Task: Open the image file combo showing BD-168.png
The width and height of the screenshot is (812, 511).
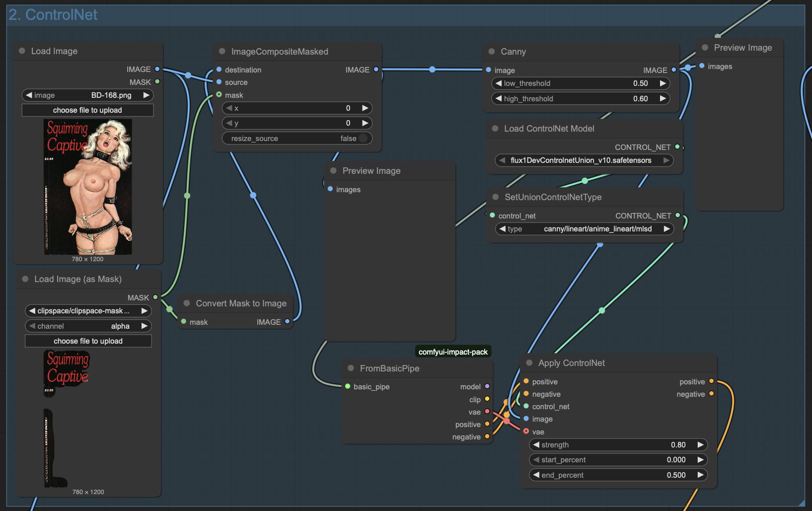Action: tap(87, 95)
